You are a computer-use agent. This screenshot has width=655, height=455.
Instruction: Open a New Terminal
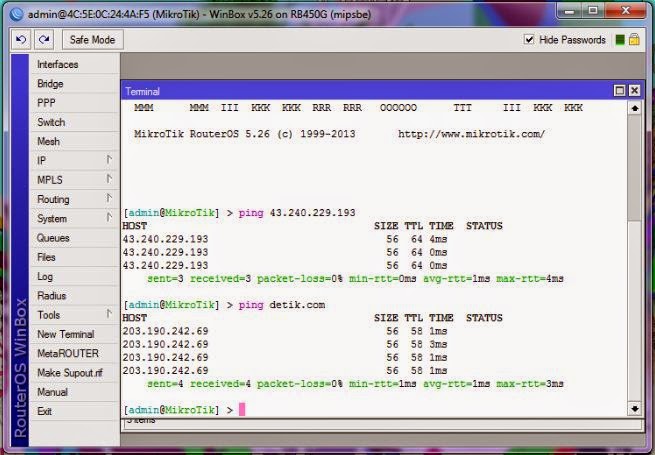[x=74, y=334]
